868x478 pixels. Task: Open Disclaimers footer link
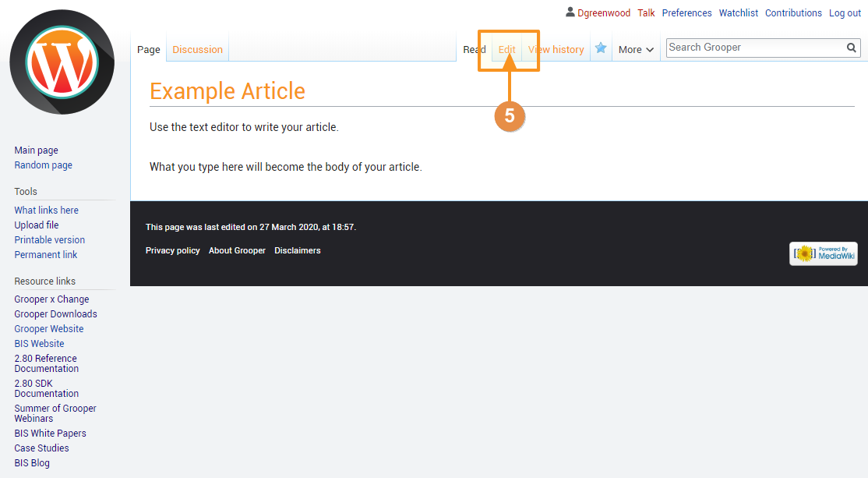pyautogui.click(x=298, y=250)
